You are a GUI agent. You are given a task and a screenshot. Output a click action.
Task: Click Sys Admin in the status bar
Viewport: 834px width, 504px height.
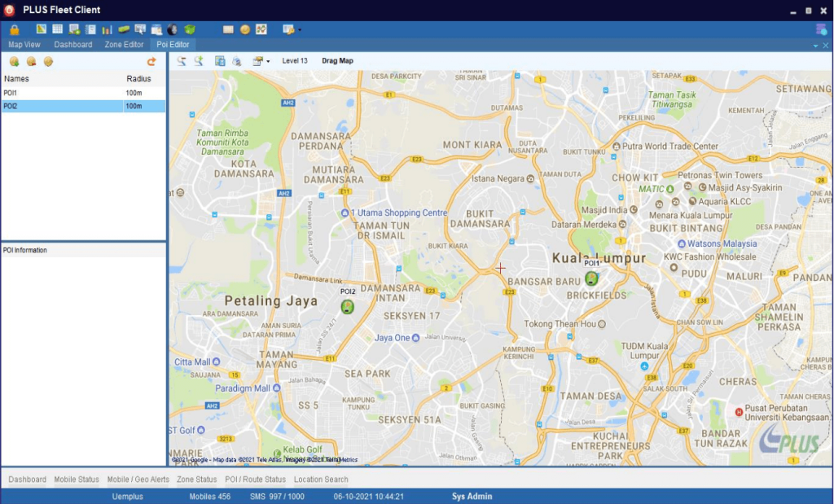[x=472, y=497]
